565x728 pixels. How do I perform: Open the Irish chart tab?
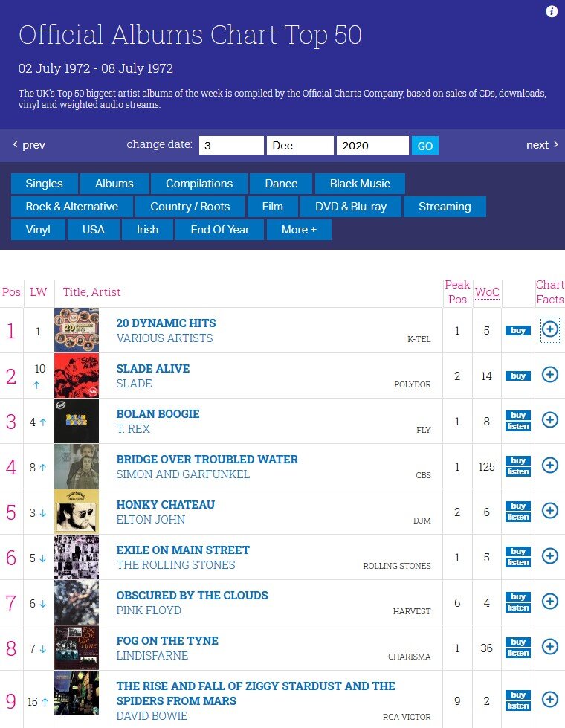147,230
